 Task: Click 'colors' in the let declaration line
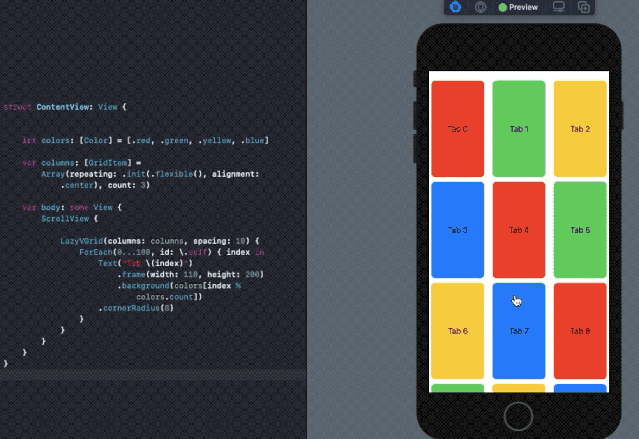55,140
